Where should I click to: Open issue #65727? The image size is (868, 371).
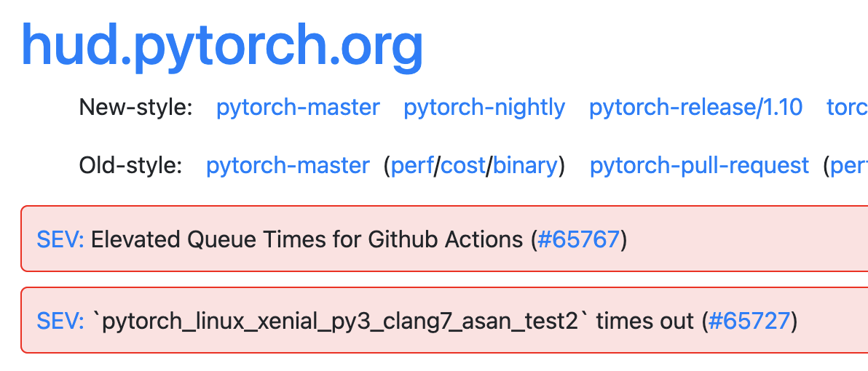[749, 321]
